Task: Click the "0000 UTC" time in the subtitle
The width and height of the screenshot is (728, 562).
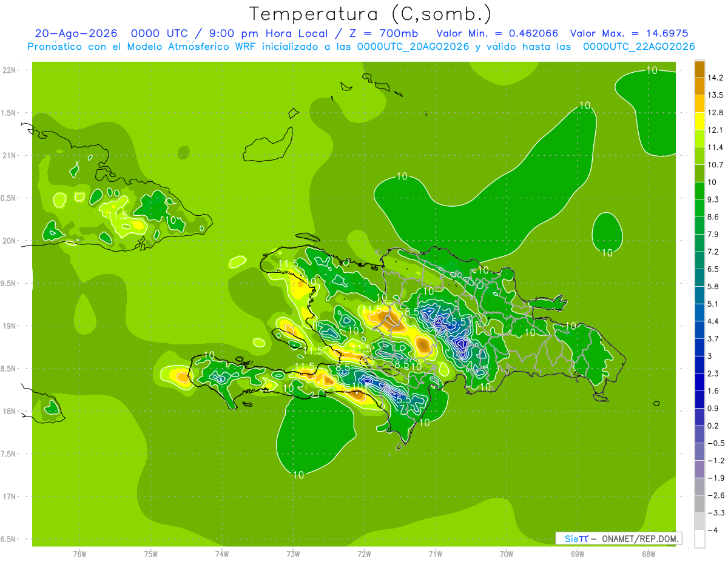Action: 160,33
